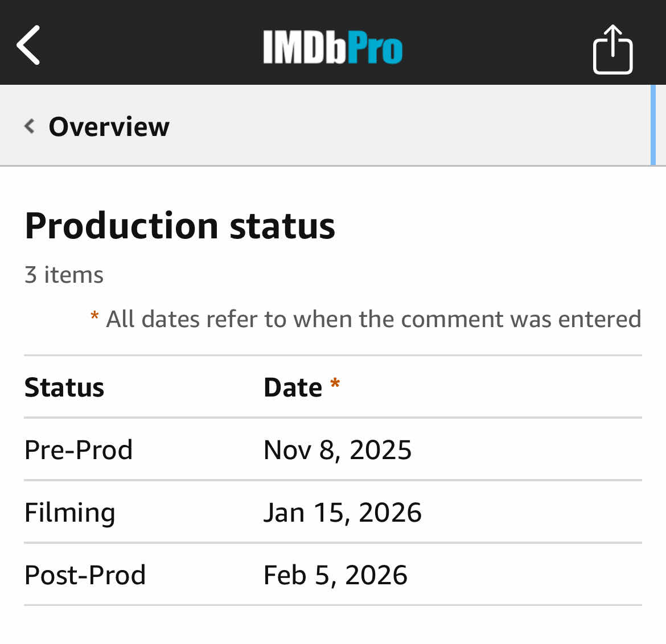Click the orange asterisk before the footnote
Viewport: 666px width, 644px height.
[x=94, y=316]
